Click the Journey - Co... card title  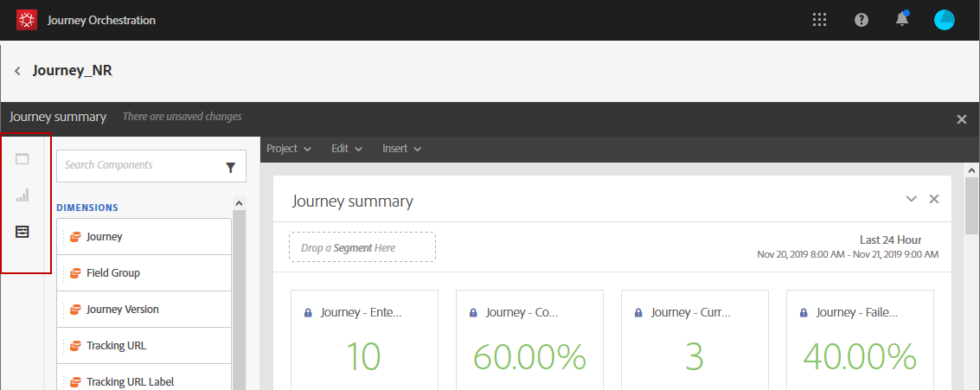[523, 312]
